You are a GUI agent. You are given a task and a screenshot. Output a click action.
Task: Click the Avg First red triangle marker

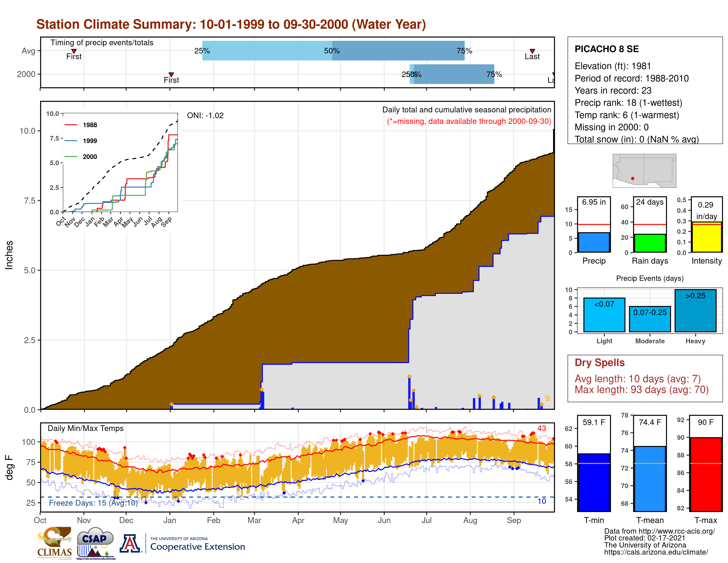74,51
